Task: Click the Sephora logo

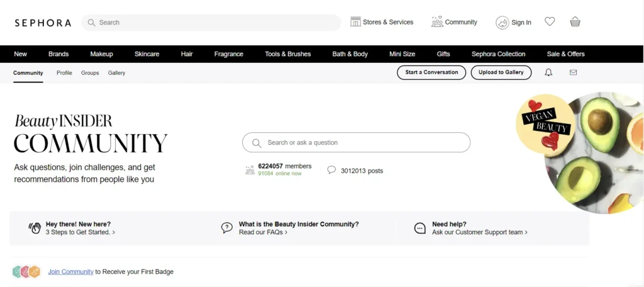Action: (43, 23)
